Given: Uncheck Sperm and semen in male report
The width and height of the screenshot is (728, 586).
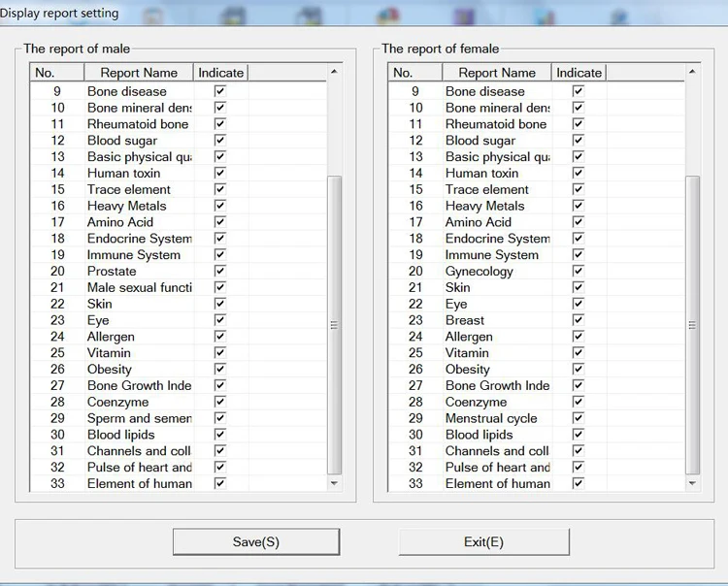Looking at the screenshot, I should (220, 419).
